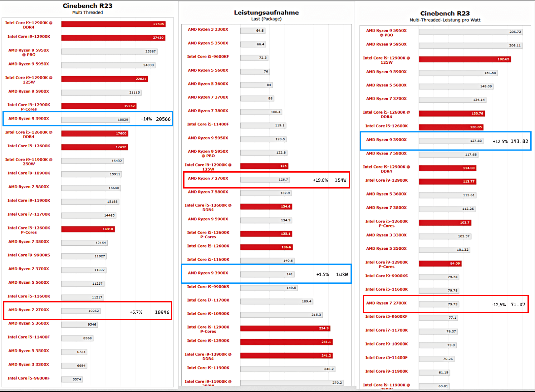Screen dimensions: 535x392
Task: Click 'Intel Core i5-9600KF' in performance-per-watt chart
Action: (x=386, y=317)
